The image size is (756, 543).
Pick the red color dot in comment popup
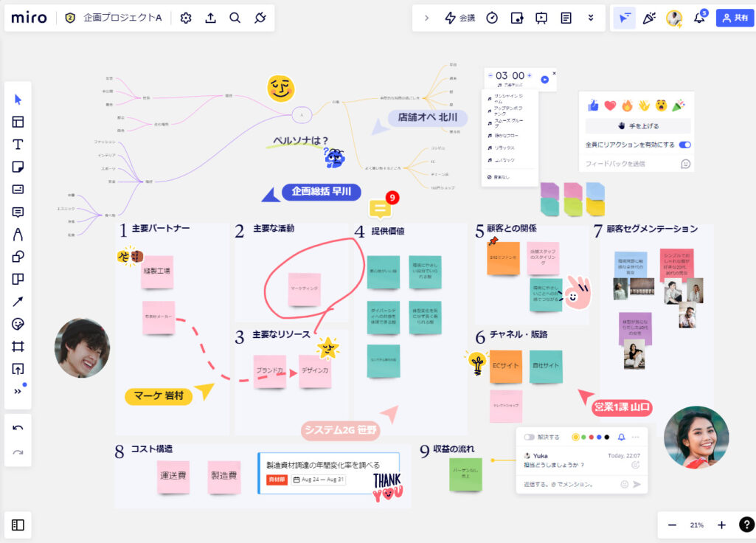592,437
